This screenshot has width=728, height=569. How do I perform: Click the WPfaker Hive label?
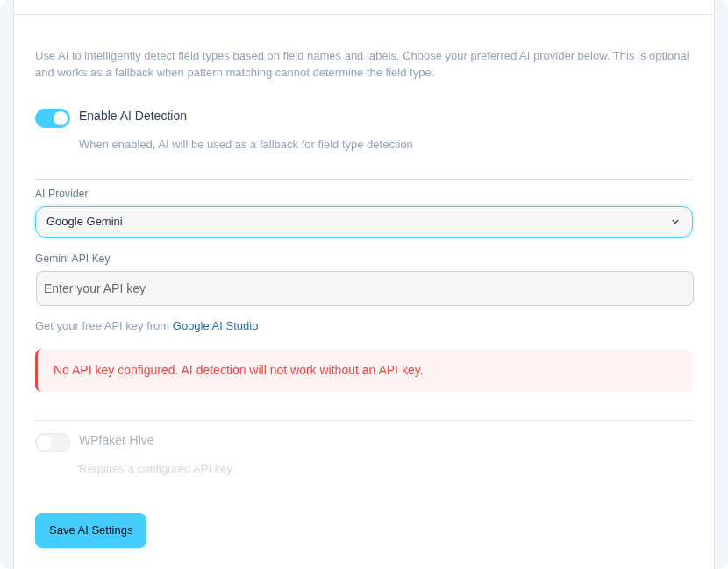(116, 440)
